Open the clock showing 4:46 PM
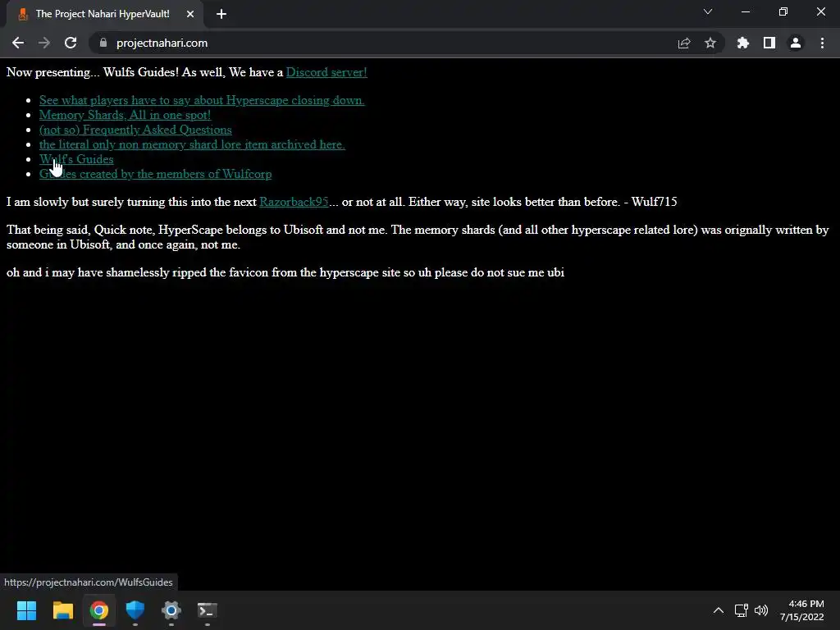 (802, 610)
